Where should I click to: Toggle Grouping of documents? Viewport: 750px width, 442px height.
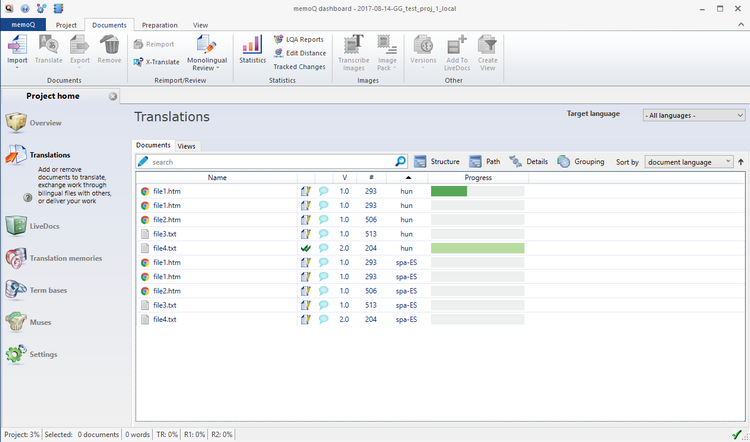click(580, 161)
